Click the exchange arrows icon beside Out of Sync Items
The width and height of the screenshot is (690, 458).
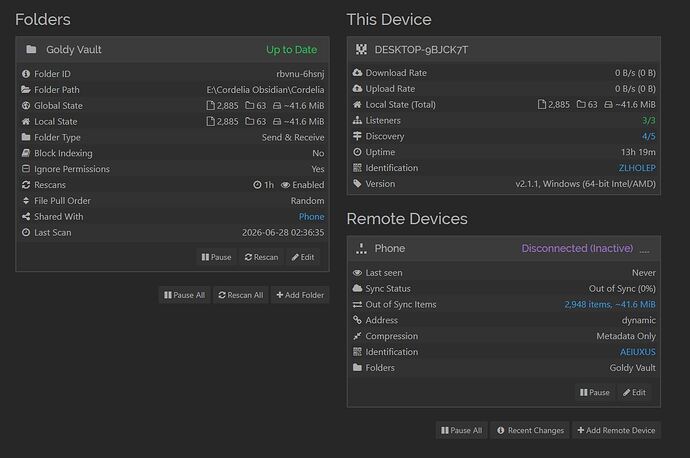(x=357, y=304)
